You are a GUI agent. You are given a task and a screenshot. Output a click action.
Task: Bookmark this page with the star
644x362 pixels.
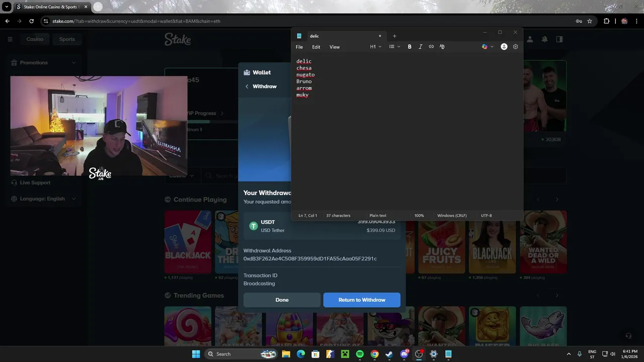click(590, 21)
